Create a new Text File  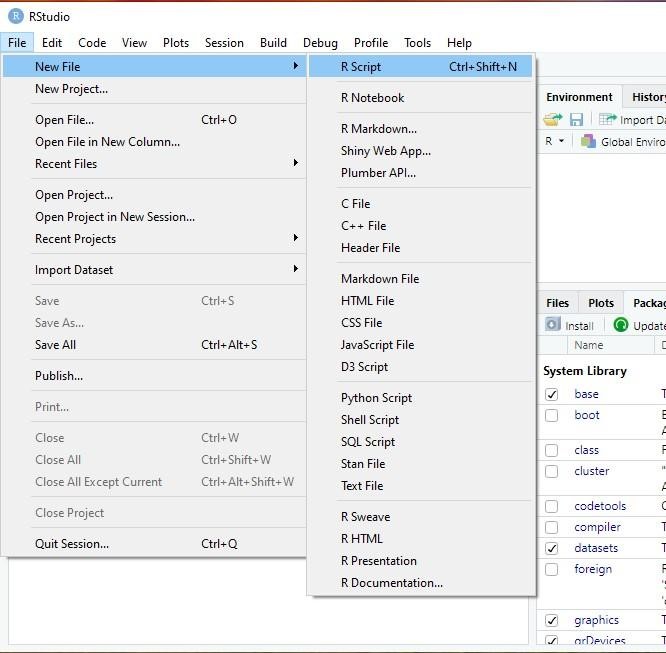pyautogui.click(x=420, y=486)
